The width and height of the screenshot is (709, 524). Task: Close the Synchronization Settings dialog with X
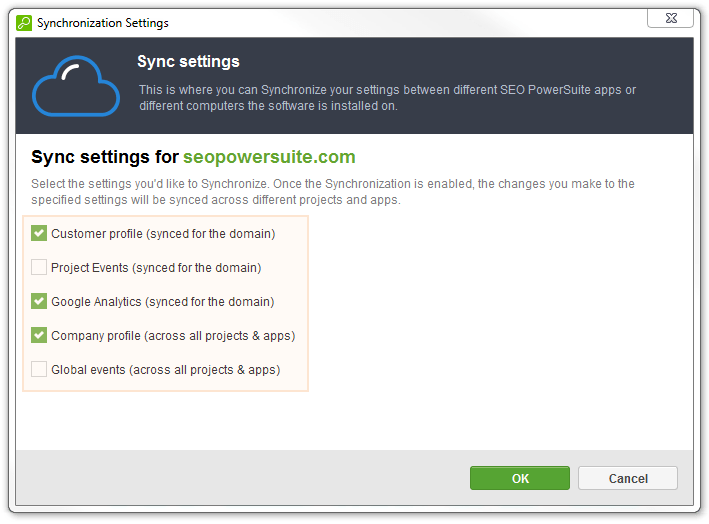tap(671, 19)
